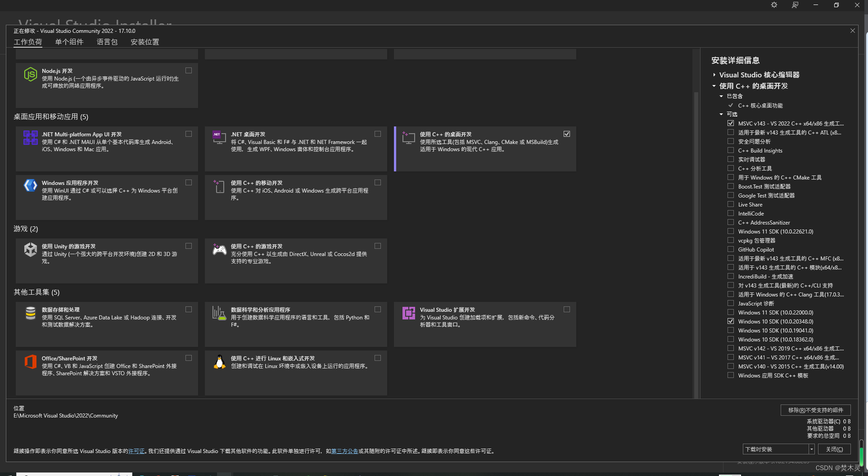Check the data science applications workload
The image size is (868, 476).
tap(378, 309)
